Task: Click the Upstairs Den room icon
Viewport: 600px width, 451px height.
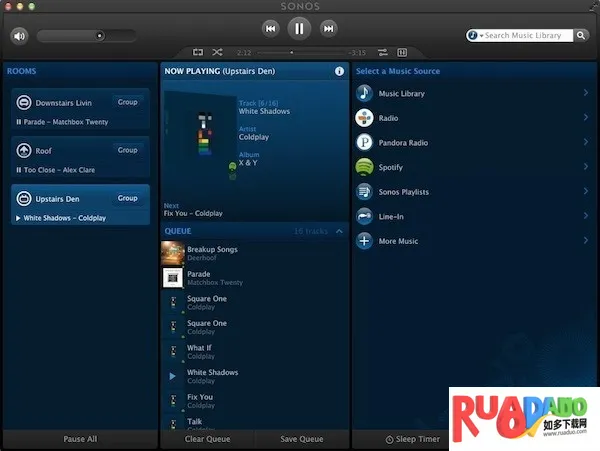Action: 24,199
